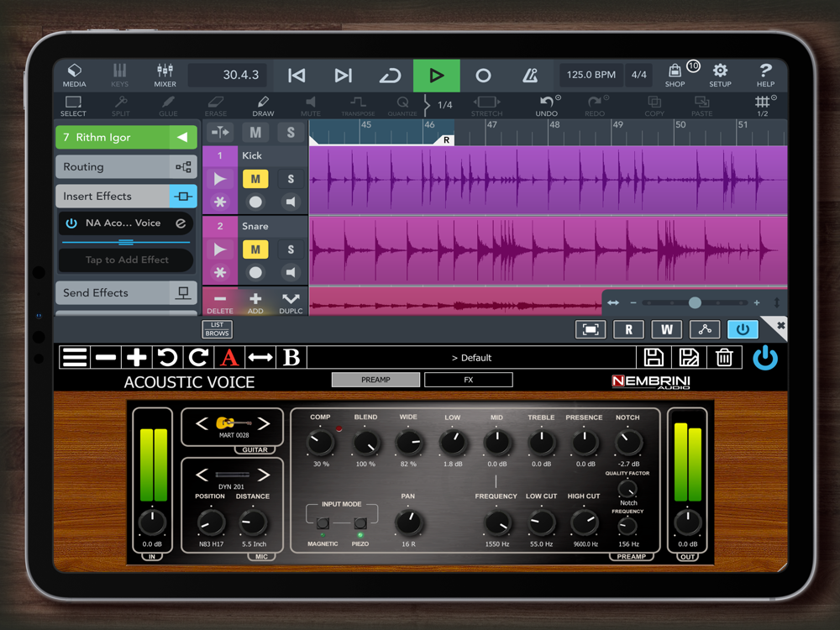Viewport: 840px width, 630px height.
Task: Save the Default preset
Action: pyautogui.click(x=654, y=357)
